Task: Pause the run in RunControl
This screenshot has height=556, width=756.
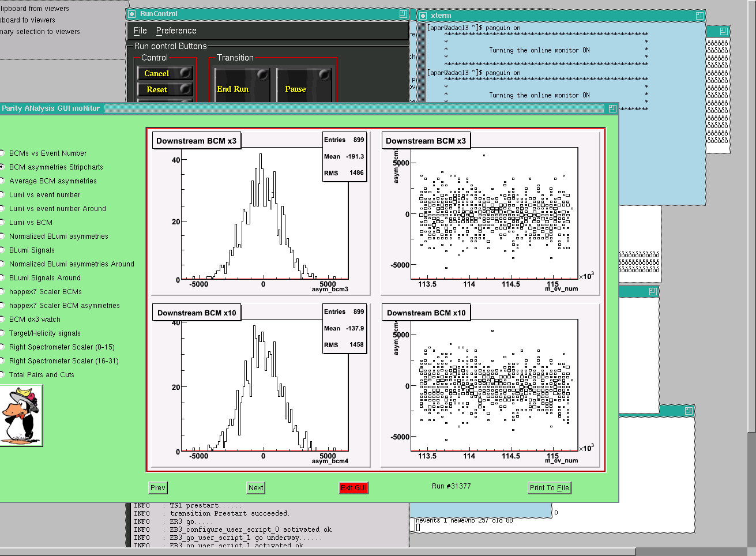Action: (304, 85)
